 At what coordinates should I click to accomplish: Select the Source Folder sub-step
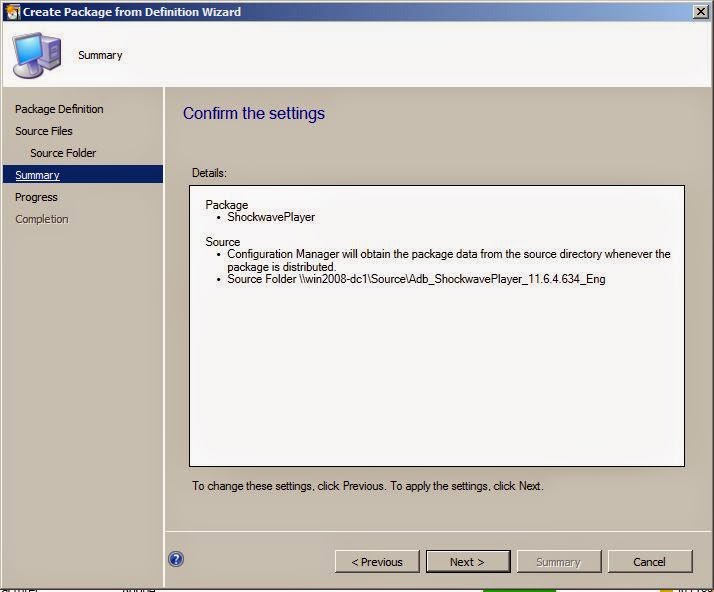click(63, 153)
